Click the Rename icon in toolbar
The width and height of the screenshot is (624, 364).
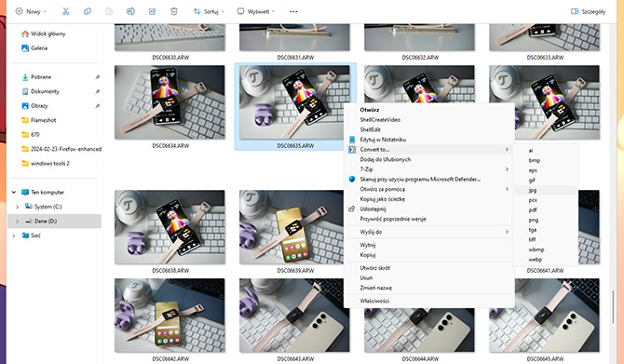(x=130, y=11)
